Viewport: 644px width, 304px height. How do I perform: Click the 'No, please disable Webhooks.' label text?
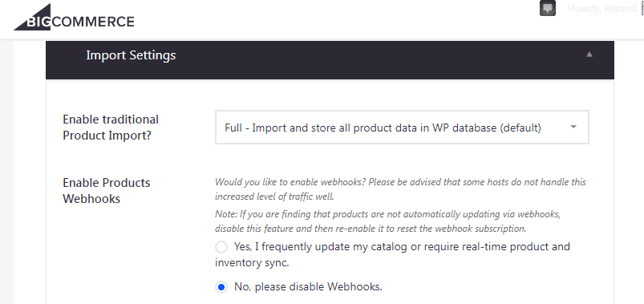click(x=308, y=286)
